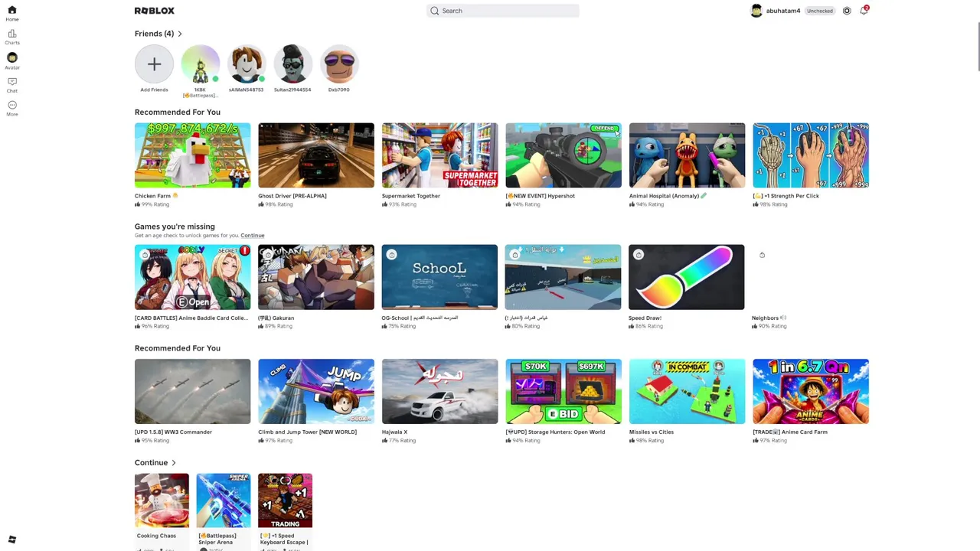The image size is (980, 551).
Task: Open the Robux icon in the header
Action: click(x=847, y=11)
